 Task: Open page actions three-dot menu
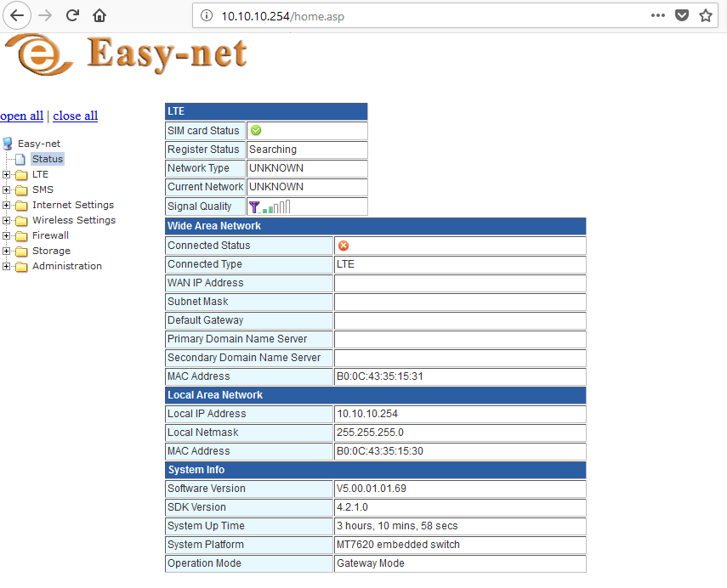point(657,15)
